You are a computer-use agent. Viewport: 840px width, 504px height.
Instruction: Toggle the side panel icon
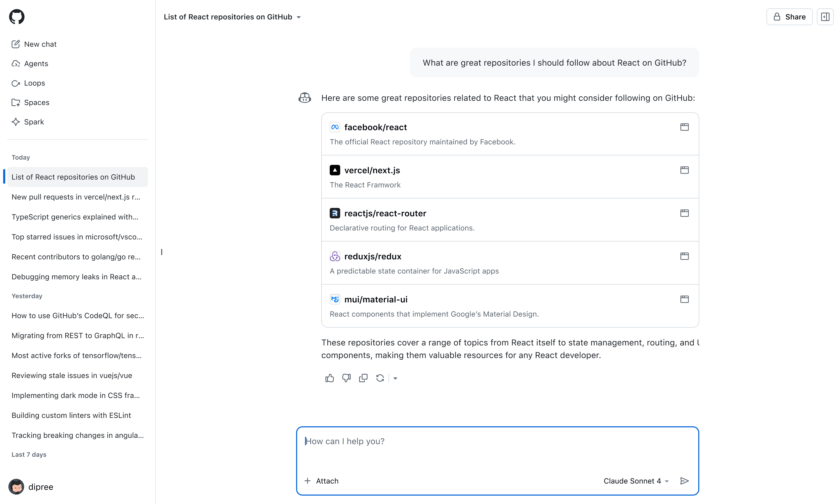pos(825,17)
